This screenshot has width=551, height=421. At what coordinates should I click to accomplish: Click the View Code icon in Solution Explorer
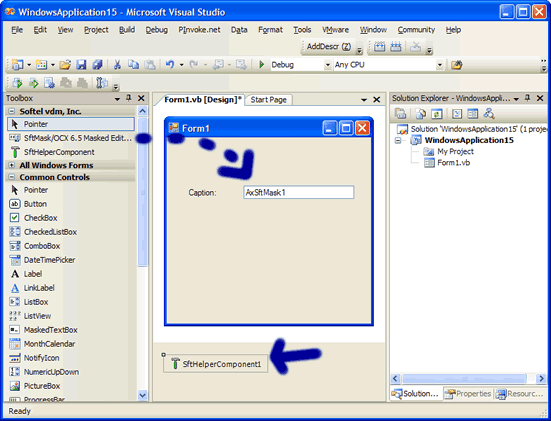tap(457, 114)
